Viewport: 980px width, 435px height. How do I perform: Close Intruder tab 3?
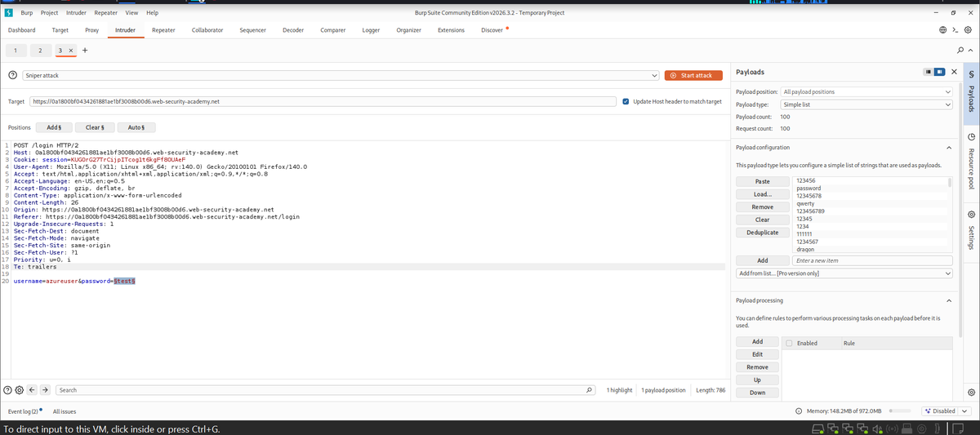click(x=71, y=51)
